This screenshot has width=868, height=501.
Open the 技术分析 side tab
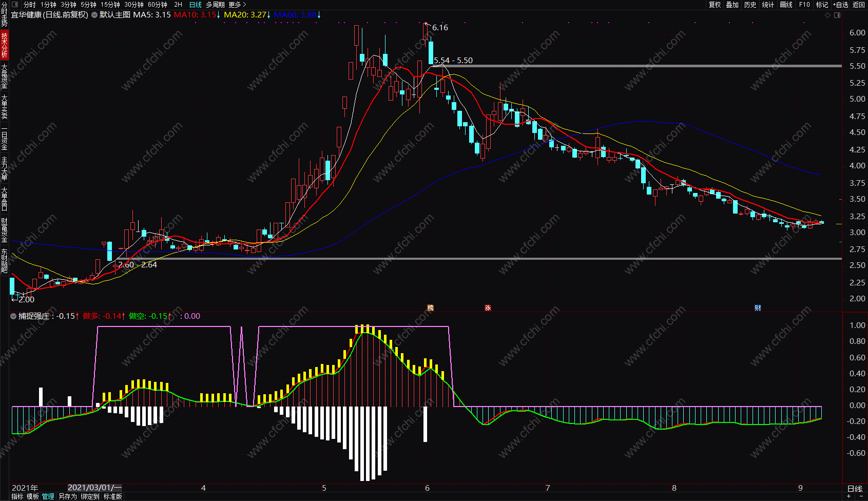click(x=4, y=45)
